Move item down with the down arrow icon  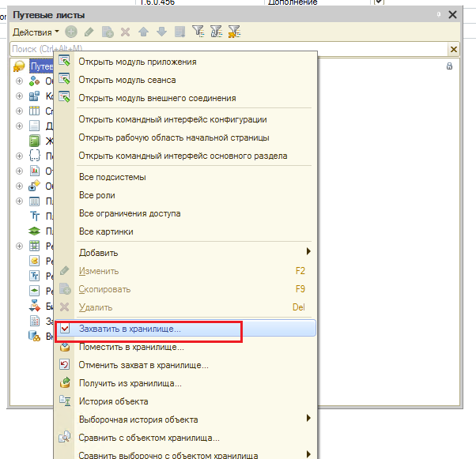(161, 32)
